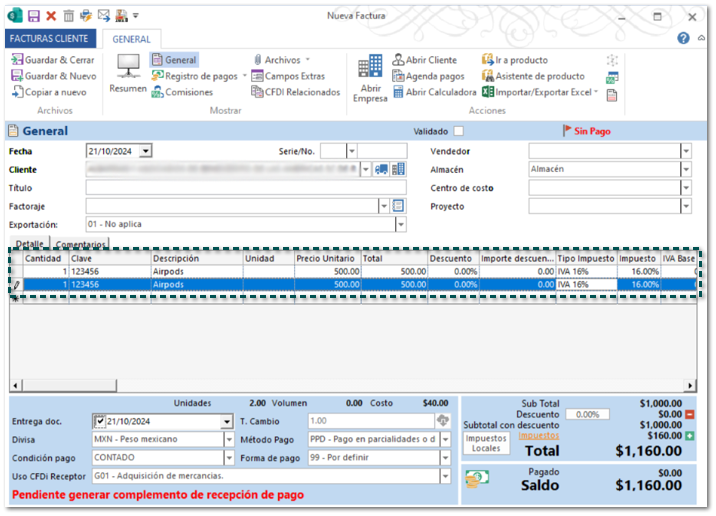
Task: Open CFDI Relacionados
Action: pos(258,92)
